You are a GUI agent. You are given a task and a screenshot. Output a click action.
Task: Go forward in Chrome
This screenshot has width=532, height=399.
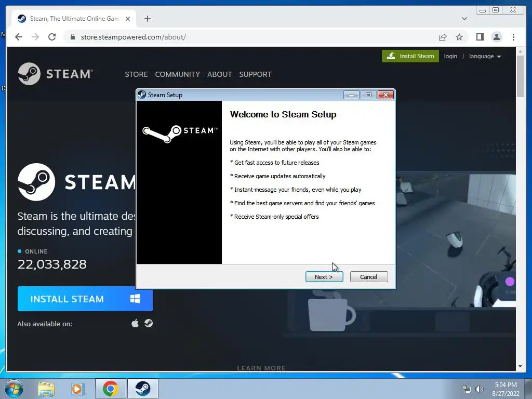click(x=35, y=37)
